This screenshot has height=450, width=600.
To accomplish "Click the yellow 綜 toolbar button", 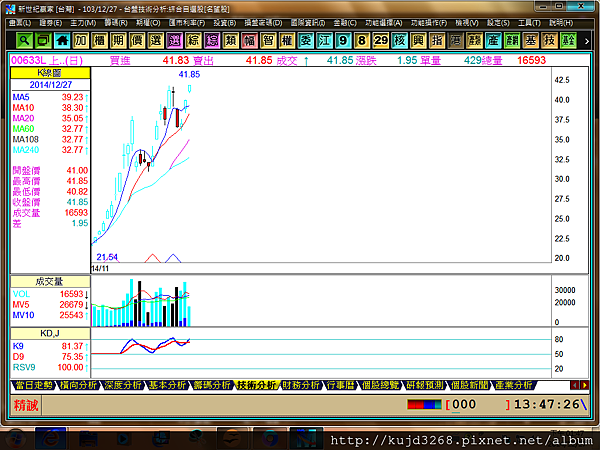I will [193, 40].
